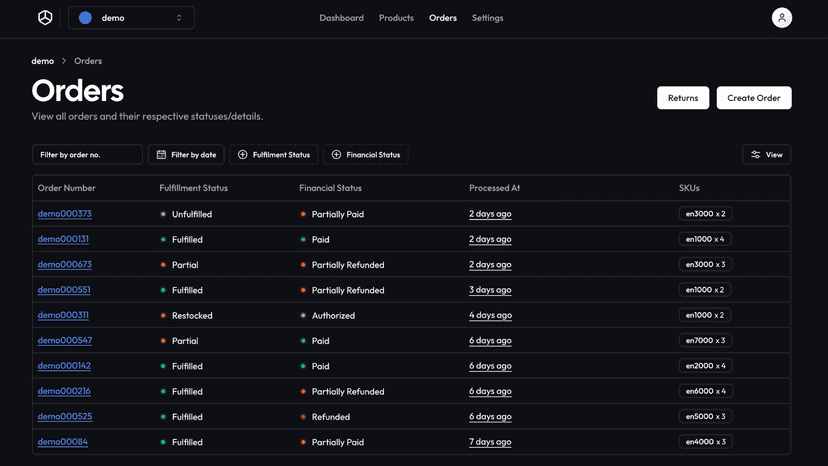Click the Restocked status text
Screen dimensions: 828x466
(x=192, y=315)
